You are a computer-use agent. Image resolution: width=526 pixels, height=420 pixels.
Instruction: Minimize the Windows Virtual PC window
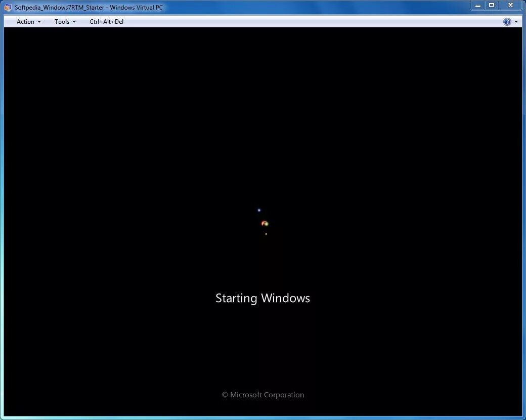click(x=477, y=6)
